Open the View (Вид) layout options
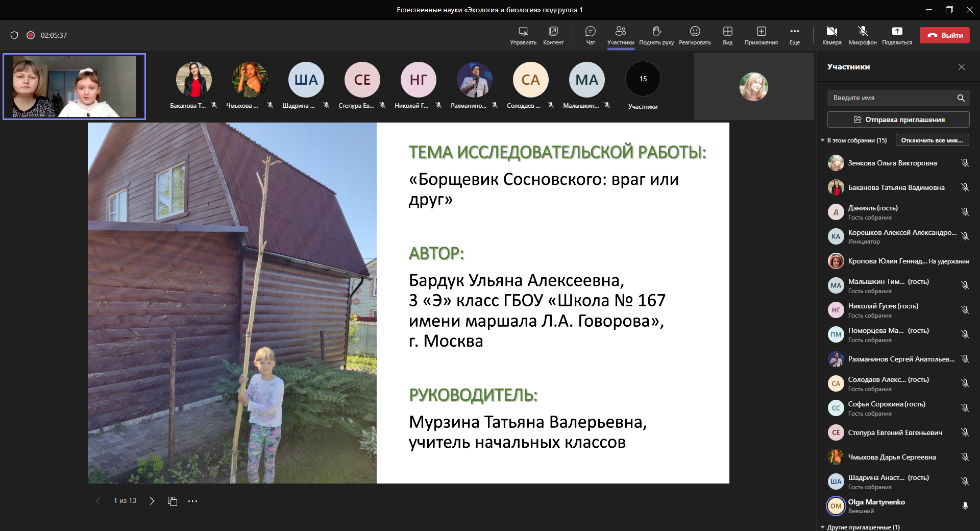This screenshot has height=531, width=980. point(727,35)
